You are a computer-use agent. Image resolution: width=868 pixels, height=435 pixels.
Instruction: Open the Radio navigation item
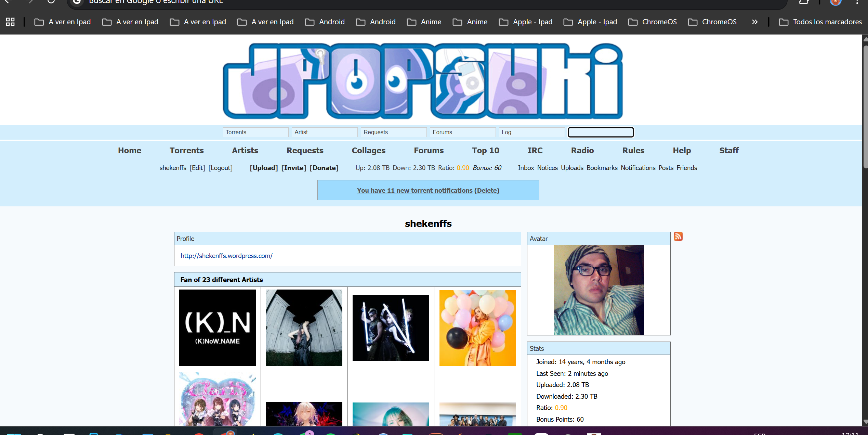(x=582, y=151)
